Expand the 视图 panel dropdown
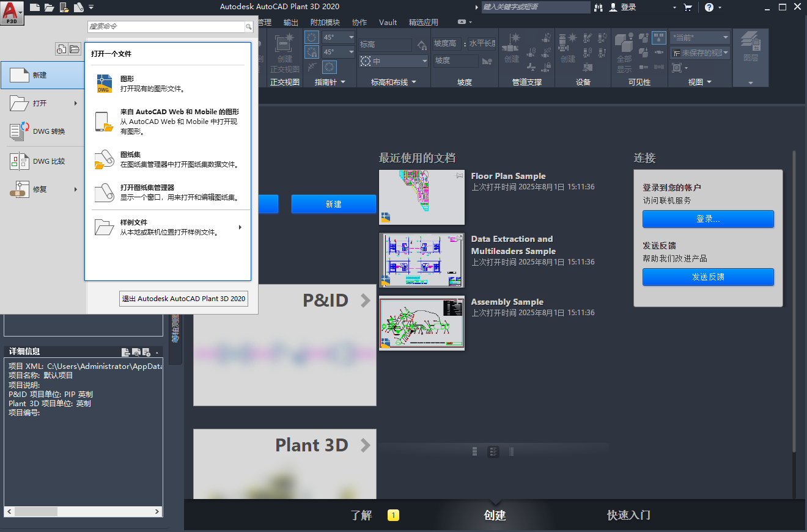The height and width of the screenshot is (532, 807). 709,82
